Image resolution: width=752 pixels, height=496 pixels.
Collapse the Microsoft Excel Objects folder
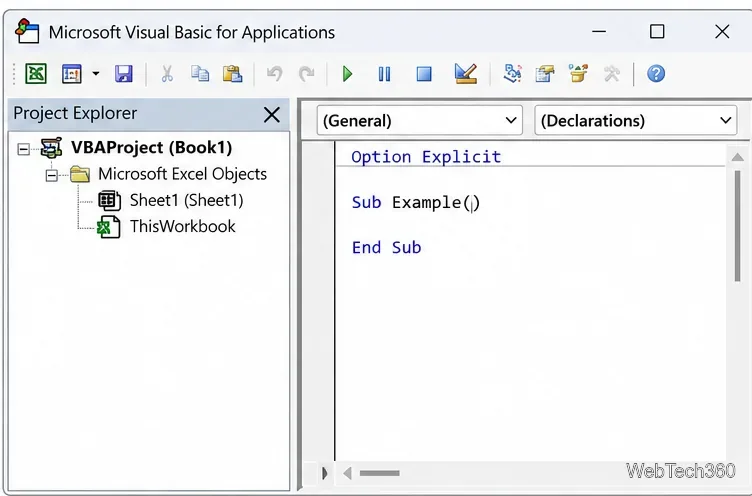click(x=52, y=176)
